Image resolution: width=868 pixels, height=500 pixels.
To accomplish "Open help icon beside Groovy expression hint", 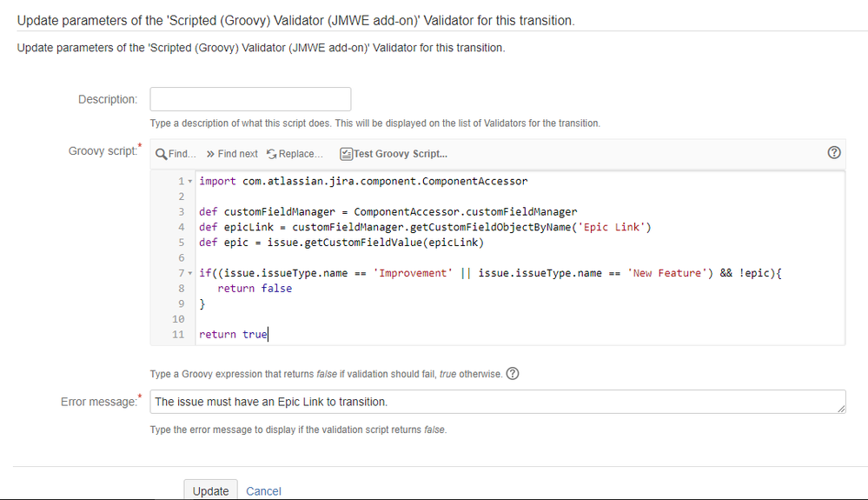I will [513, 374].
